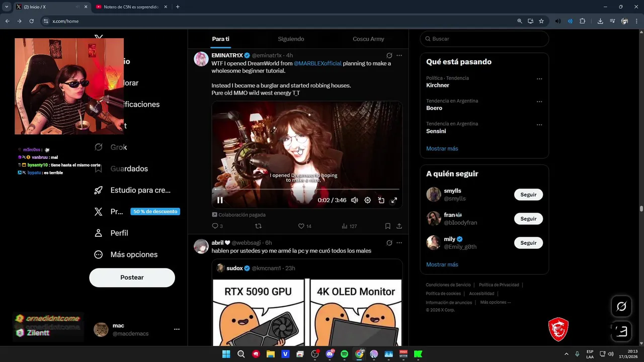Viewport: 644px width, 362px height.
Task: Open the Boero trending topic
Action: point(434,108)
